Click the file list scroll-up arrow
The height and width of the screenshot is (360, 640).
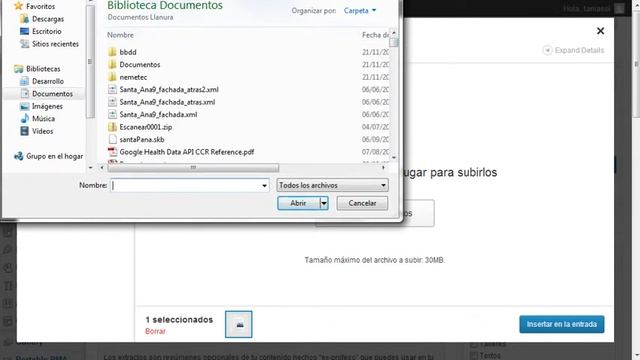393,32
